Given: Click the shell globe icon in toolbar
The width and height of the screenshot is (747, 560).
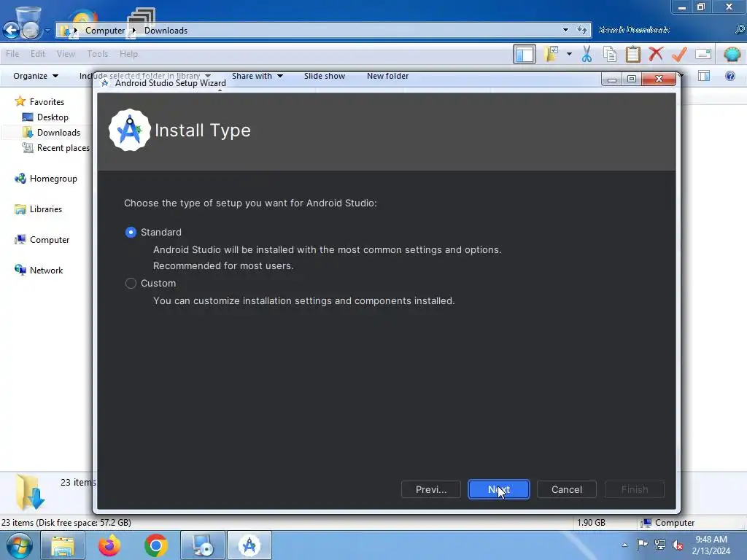Looking at the screenshot, I should pos(731,54).
